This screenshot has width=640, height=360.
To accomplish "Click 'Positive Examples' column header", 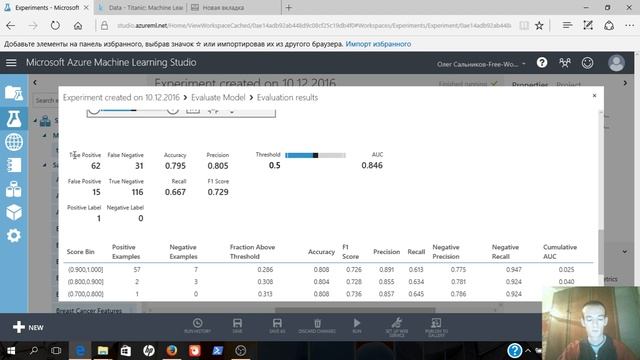I will pyautogui.click(x=126, y=252).
